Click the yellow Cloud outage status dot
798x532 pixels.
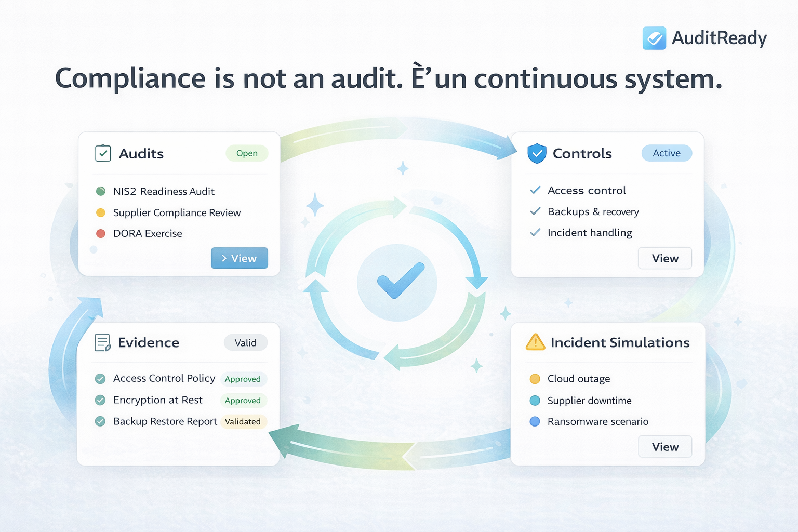click(x=535, y=379)
